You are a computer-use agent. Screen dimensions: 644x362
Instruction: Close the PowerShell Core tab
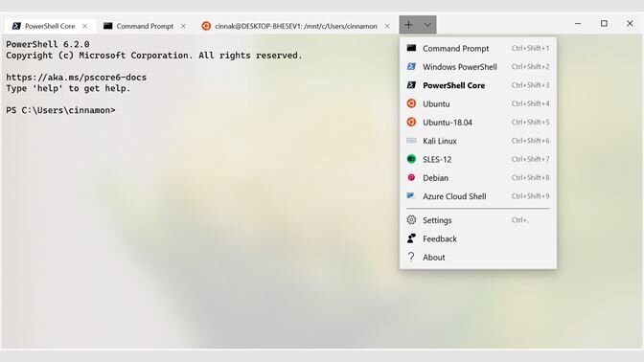[84, 26]
